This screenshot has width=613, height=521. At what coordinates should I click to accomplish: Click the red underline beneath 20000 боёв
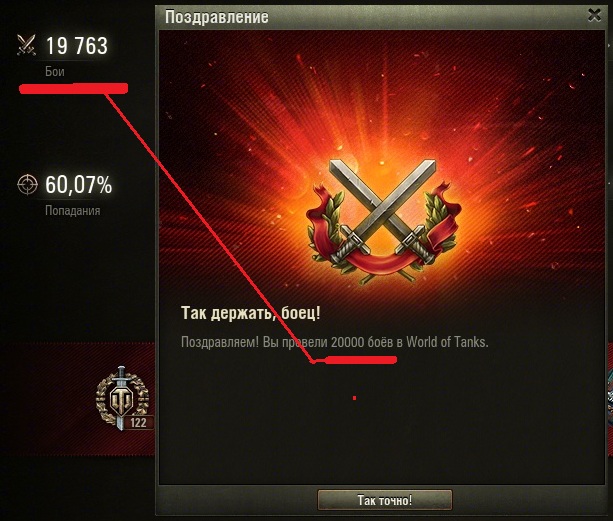pyautogui.click(x=357, y=360)
